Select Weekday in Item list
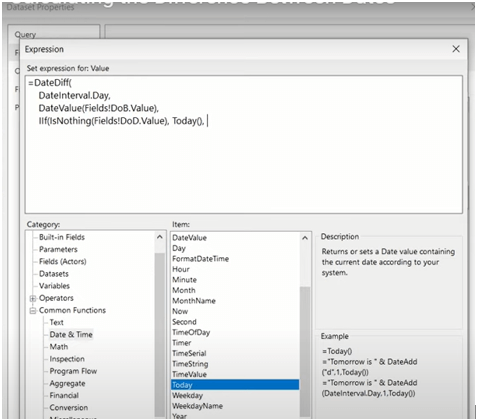Screen dimensions: 477x419 tap(187, 395)
